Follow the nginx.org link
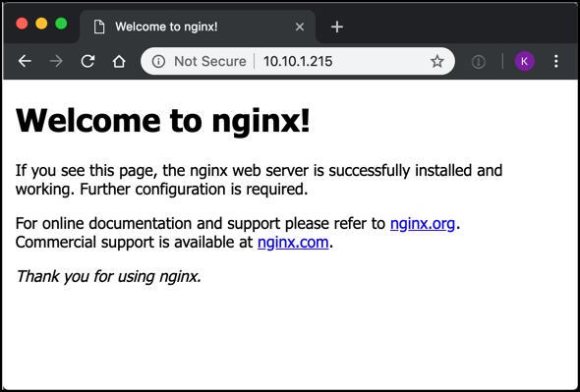580x392 pixels. coord(423,223)
